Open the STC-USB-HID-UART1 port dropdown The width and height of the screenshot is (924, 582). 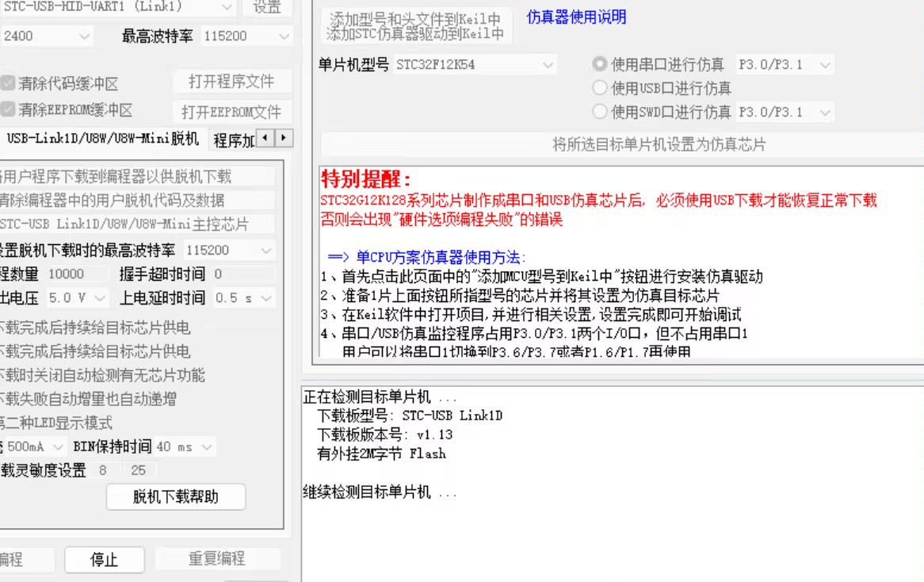coord(116,7)
